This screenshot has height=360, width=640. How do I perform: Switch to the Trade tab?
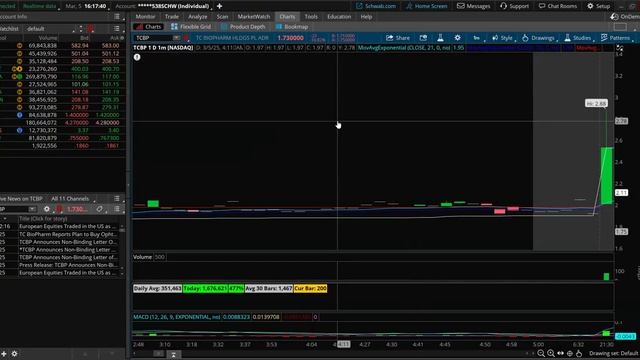click(172, 17)
